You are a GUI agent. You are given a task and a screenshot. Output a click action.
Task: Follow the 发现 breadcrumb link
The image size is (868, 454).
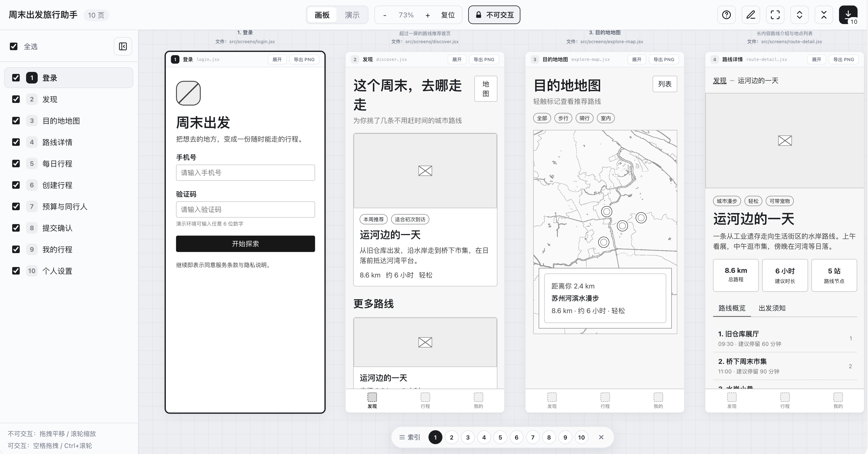point(720,81)
